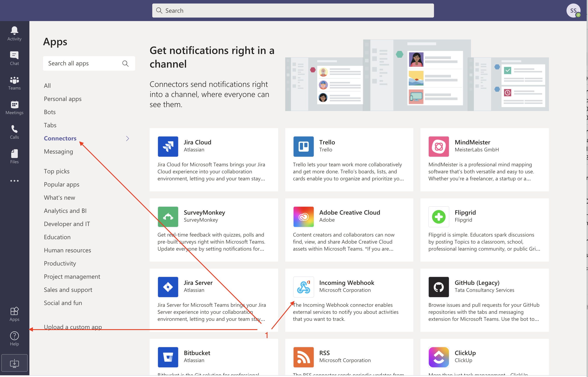This screenshot has height=377, width=588.
Task: Click the Bitbucket app icon
Action: point(168,357)
